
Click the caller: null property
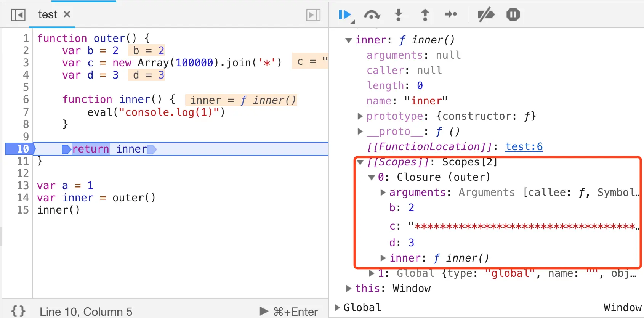404,71
